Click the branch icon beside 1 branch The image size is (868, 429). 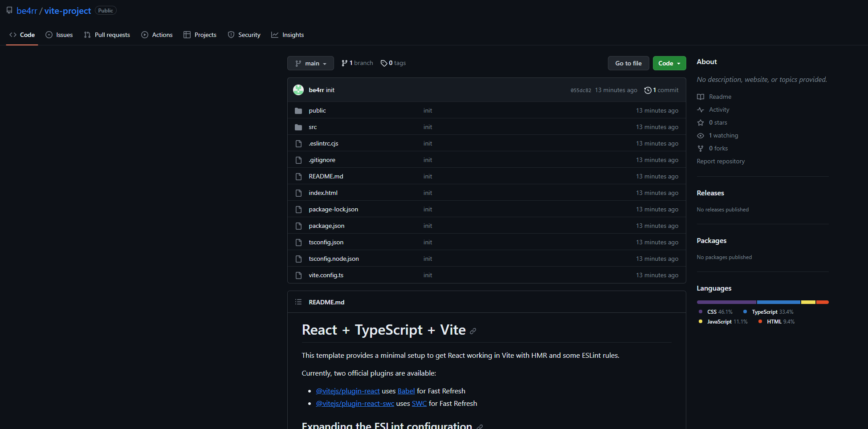(x=345, y=63)
